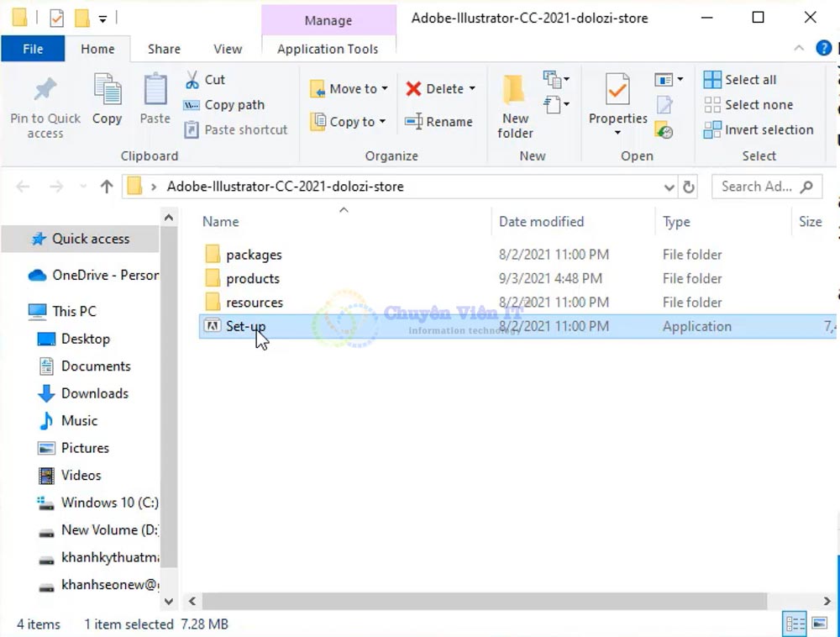Switch to large icons view layout
Screen dimensions: 840x637
click(x=817, y=624)
